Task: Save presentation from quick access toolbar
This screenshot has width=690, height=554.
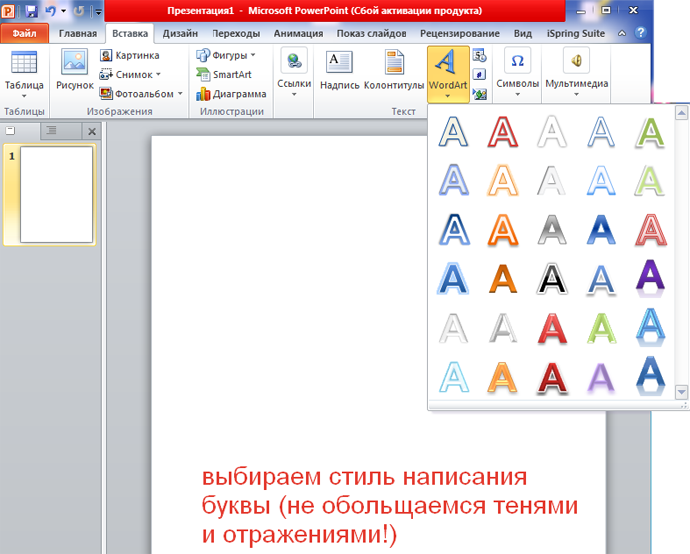Action: 31,11
